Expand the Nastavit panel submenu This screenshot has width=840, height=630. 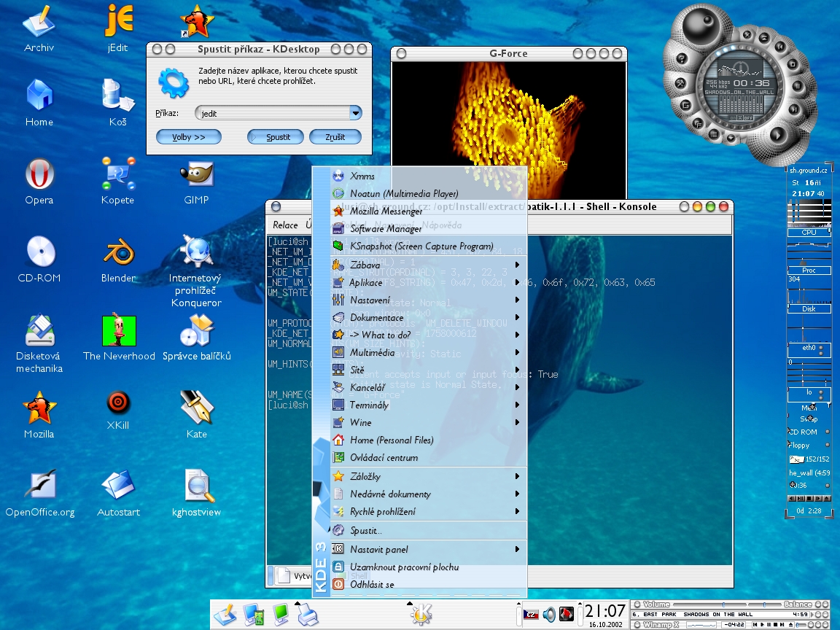coord(429,549)
